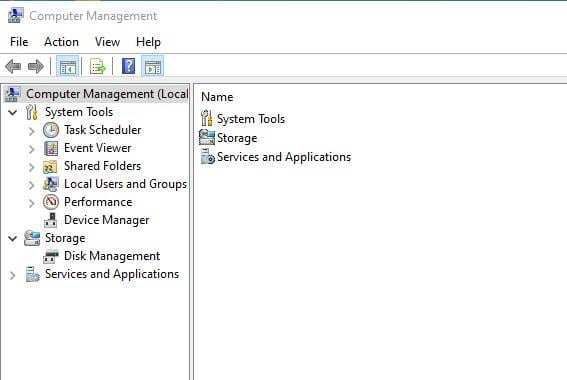
Task: Click the Performance gauge icon
Action: click(51, 202)
